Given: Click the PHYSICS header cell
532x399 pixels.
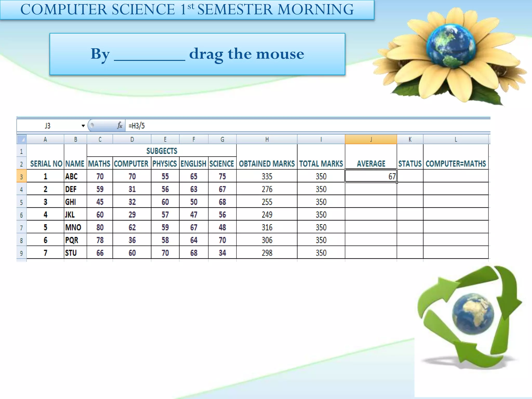Looking at the screenshot, I should tap(165, 163).
